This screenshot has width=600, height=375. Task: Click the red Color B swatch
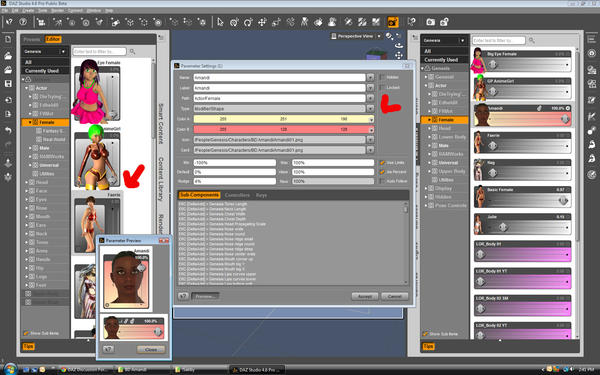[284, 129]
